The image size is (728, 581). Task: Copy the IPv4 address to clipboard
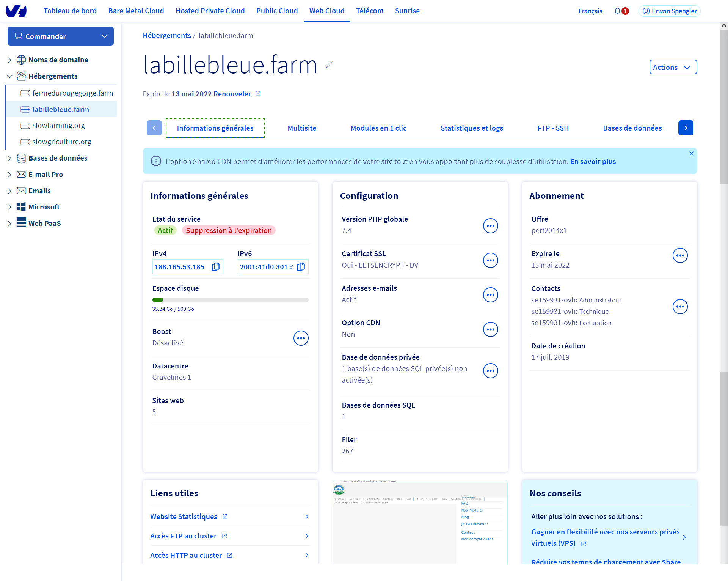coord(216,267)
